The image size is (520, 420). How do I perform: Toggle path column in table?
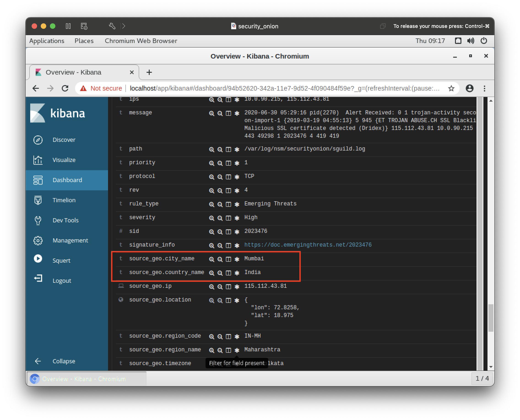click(x=228, y=150)
